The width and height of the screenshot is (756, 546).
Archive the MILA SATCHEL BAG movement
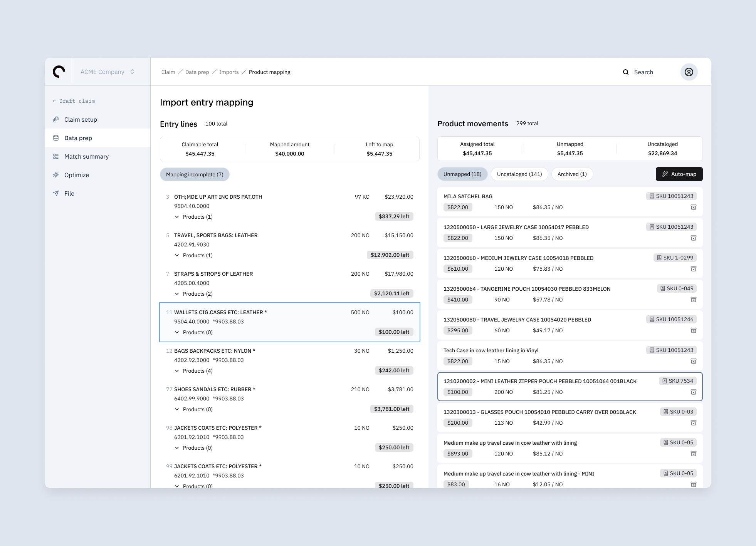tap(693, 207)
